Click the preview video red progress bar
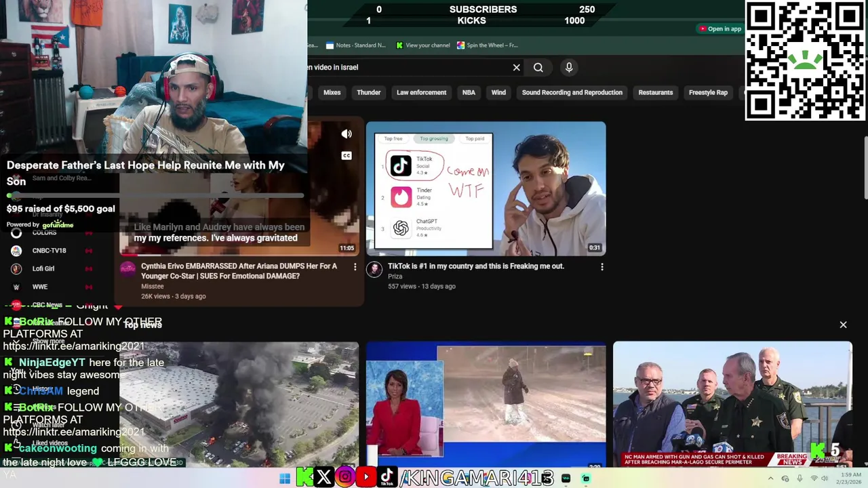 coord(241,256)
